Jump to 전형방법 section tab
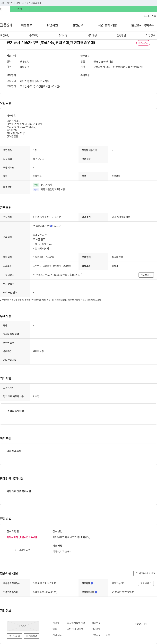The width and height of the screenshot is (157, 644). pyautogui.click(x=121, y=36)
